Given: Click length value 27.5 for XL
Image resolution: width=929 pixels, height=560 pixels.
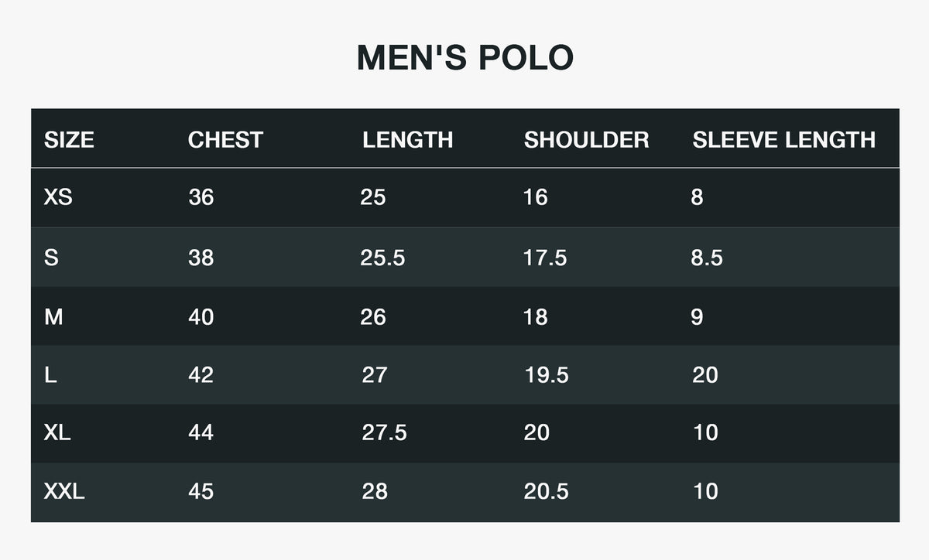Looking at the screenshot, I should coord(384,432).
